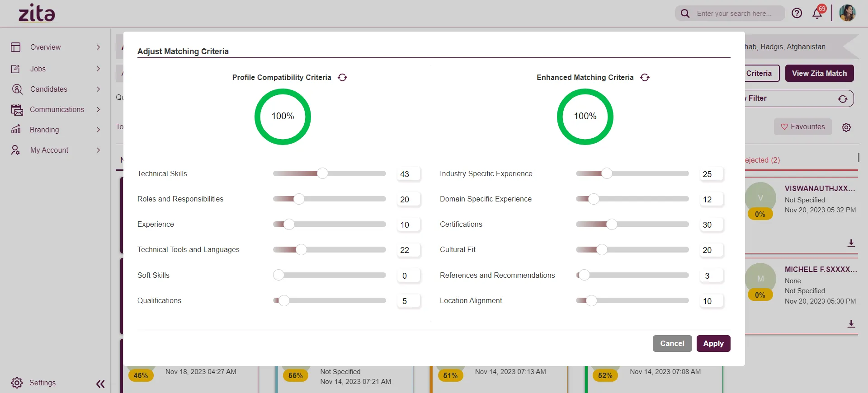The width and height of the screenshot is (868, 393).
Task: Open the user profile avatar
Action: (847, 13)
